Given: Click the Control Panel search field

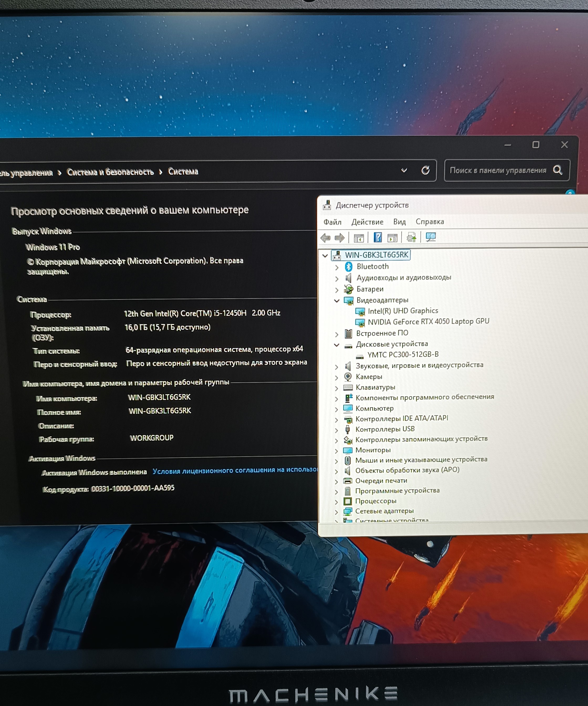Looking at the screenshot, I should tap(507, 170).
